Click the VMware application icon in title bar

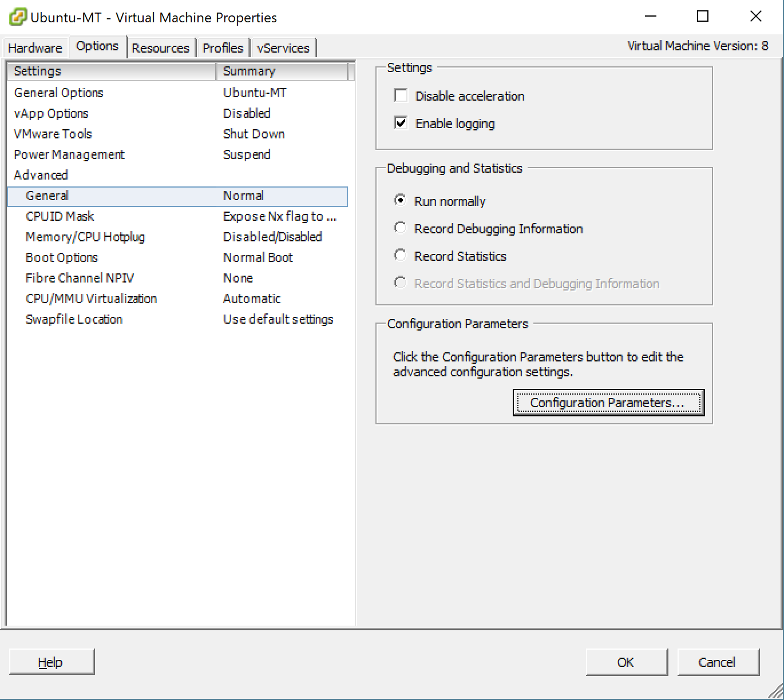(17, 17)
